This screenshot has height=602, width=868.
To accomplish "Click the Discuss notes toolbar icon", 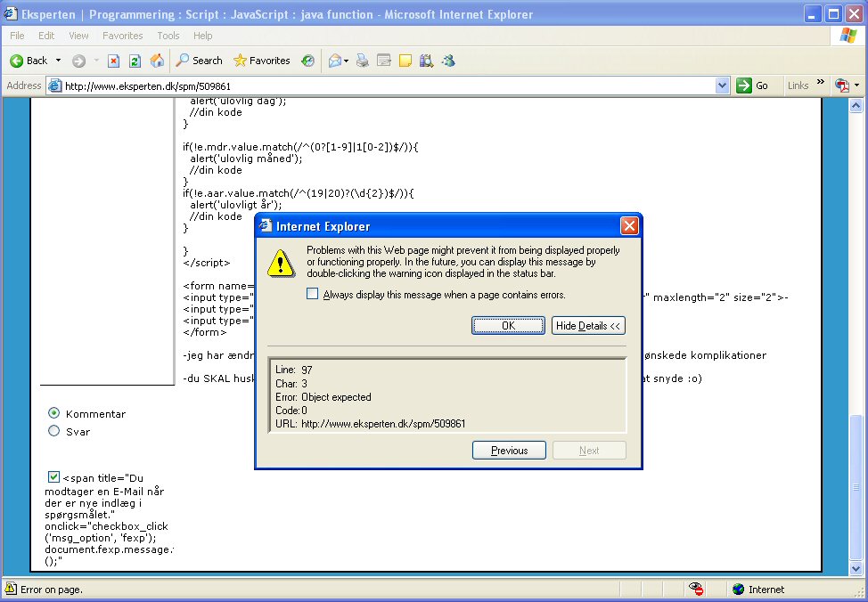I will [405, 61].
